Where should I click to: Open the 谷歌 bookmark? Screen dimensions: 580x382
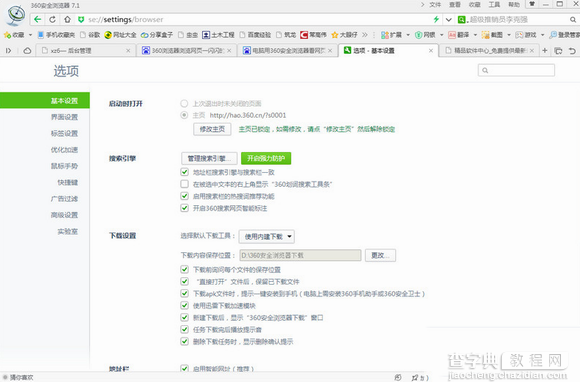click(x=90, y=35)
